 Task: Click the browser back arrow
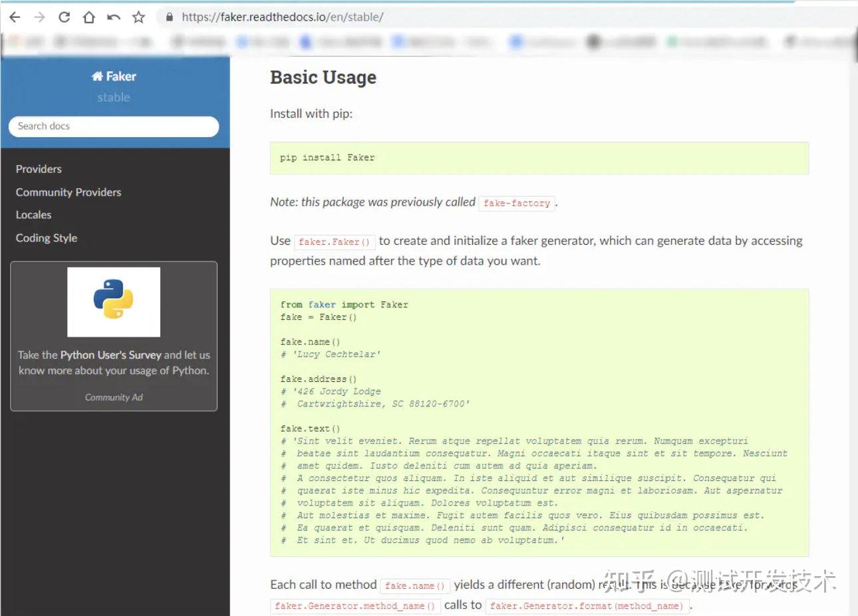click(15, 17)
